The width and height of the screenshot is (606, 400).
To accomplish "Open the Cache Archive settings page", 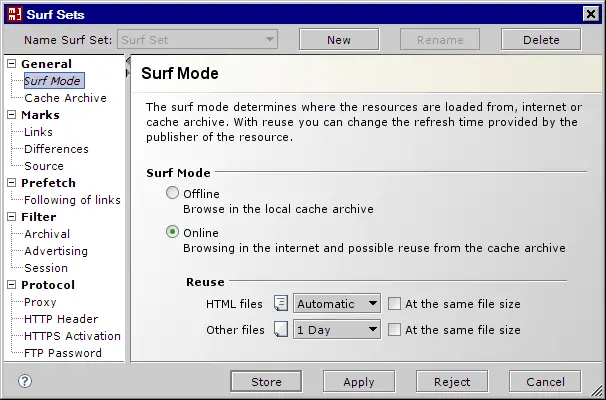I will tap(65, 98).
